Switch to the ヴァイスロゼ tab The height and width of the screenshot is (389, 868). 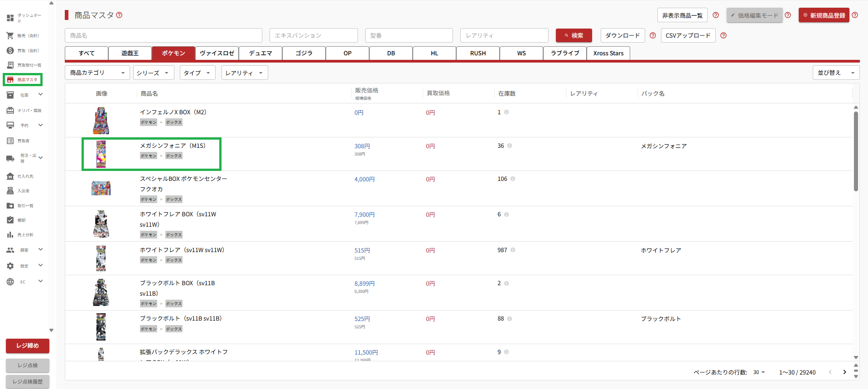pos(217,53)
